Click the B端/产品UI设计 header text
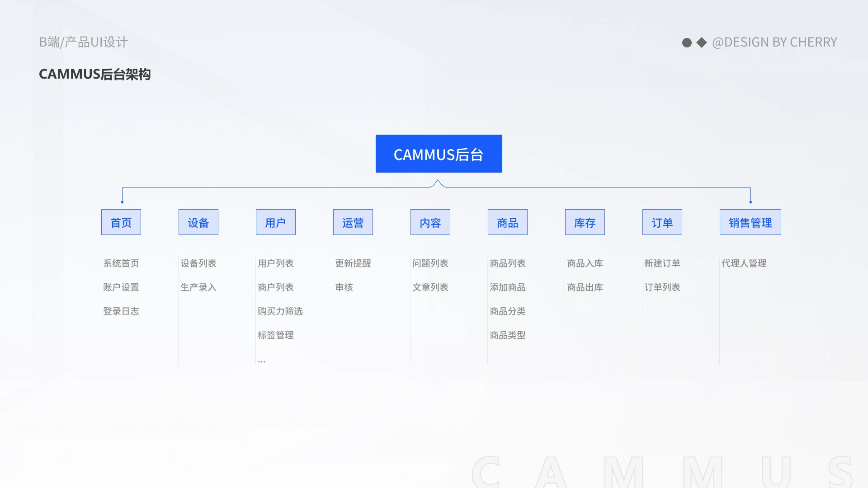 pos(84,42)
